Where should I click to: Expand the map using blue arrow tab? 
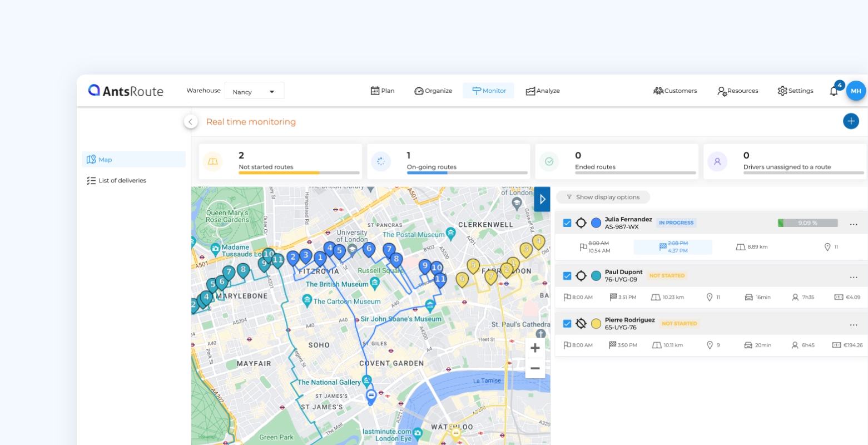(542, 199)
